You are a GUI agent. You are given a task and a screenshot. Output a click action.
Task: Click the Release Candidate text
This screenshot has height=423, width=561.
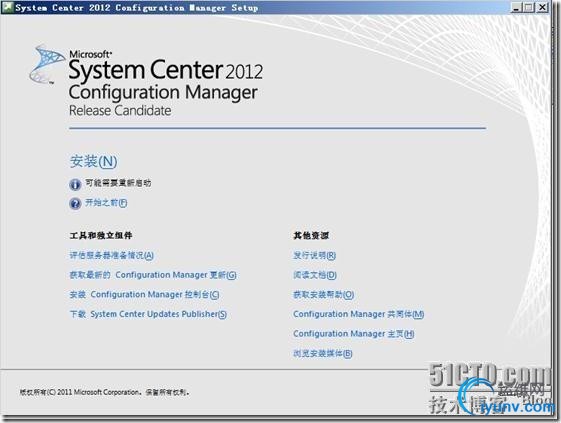(x=120, y=111)
